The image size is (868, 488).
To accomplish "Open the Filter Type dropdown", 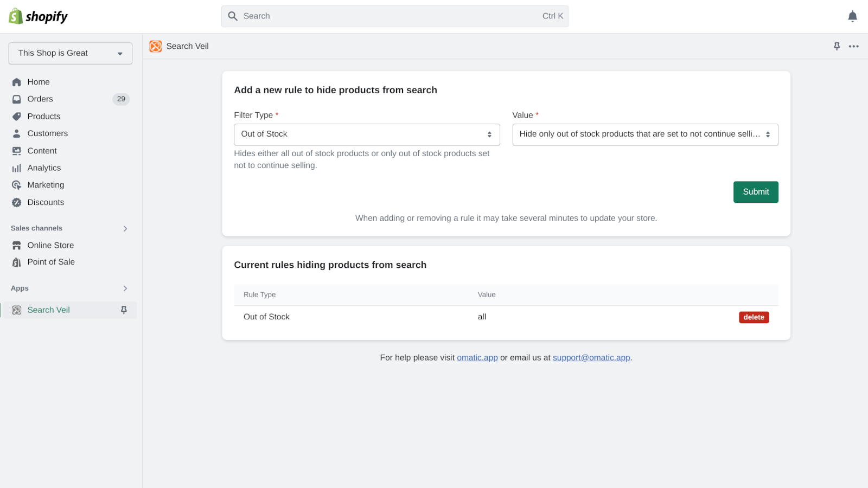I will (367, 134).
